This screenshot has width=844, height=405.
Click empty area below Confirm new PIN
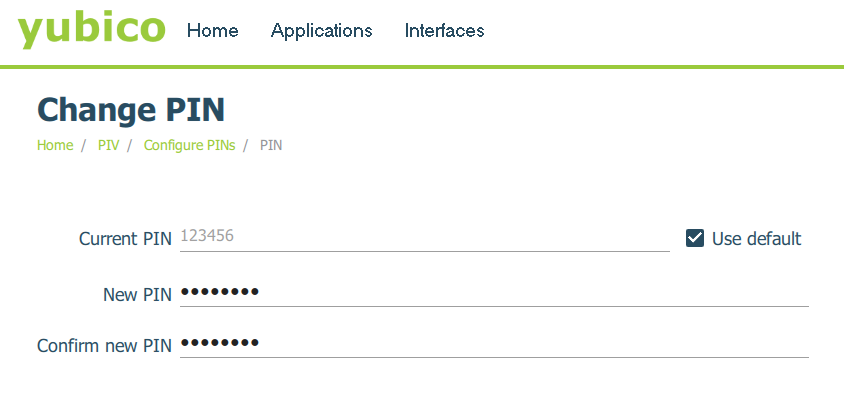point(422,385)
